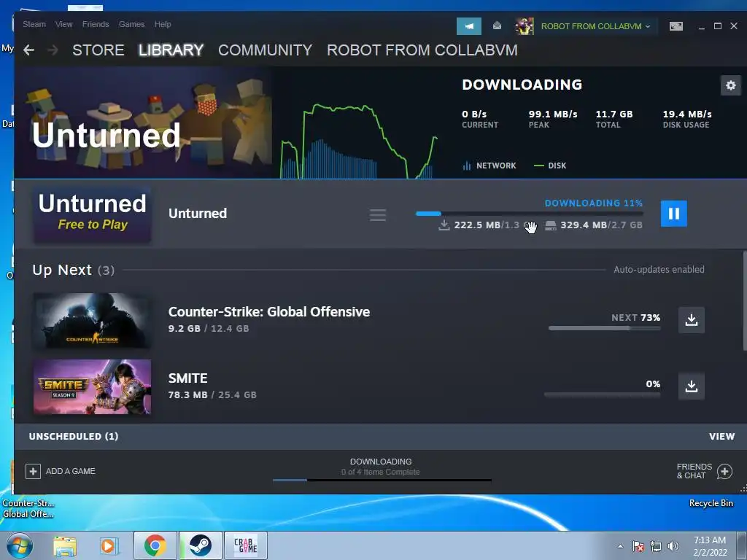Viewport: 747px width, 560px height.
Task: Click the DISK graph legend
Action: [x=550, y=166]
